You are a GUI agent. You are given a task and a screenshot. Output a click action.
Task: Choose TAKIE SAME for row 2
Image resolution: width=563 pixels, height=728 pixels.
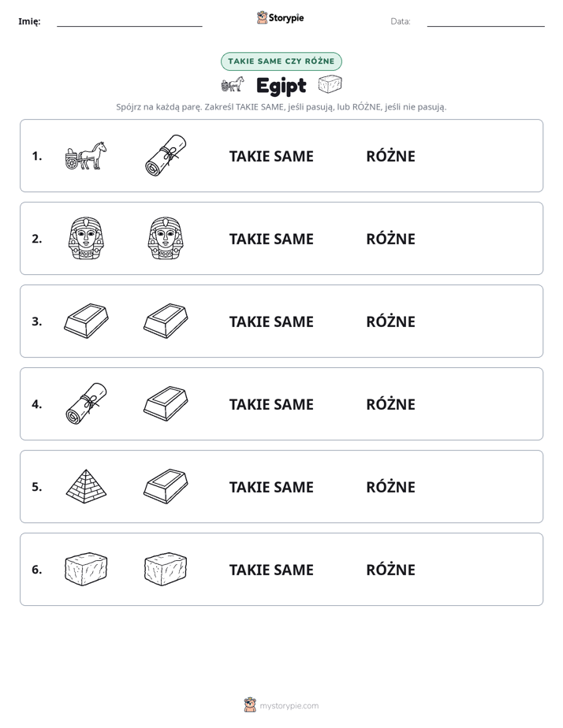click(271, 239)
